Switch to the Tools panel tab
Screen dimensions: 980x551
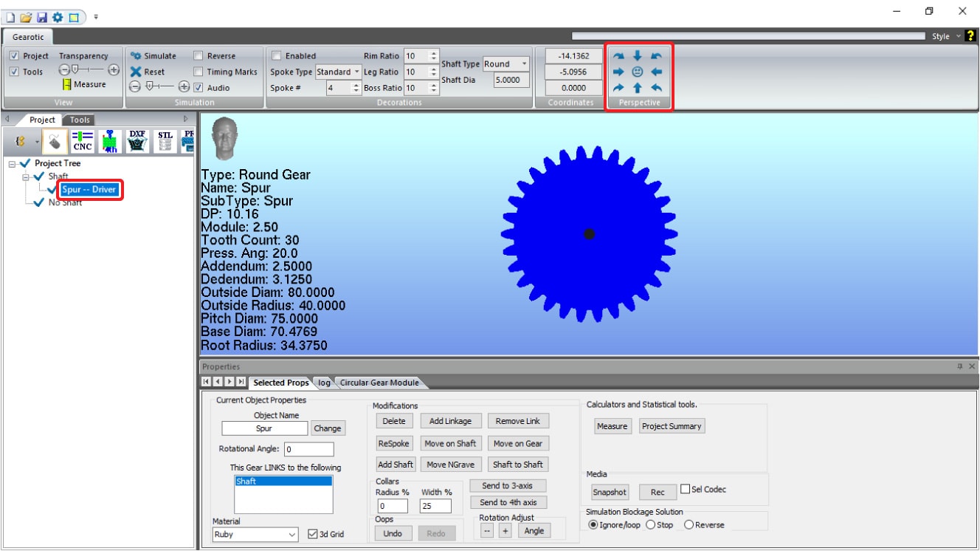(80, 120)
